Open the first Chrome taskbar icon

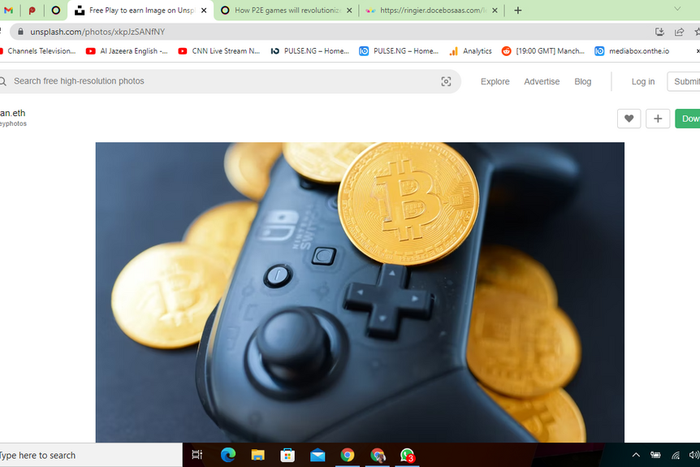(x=347, y=455)
